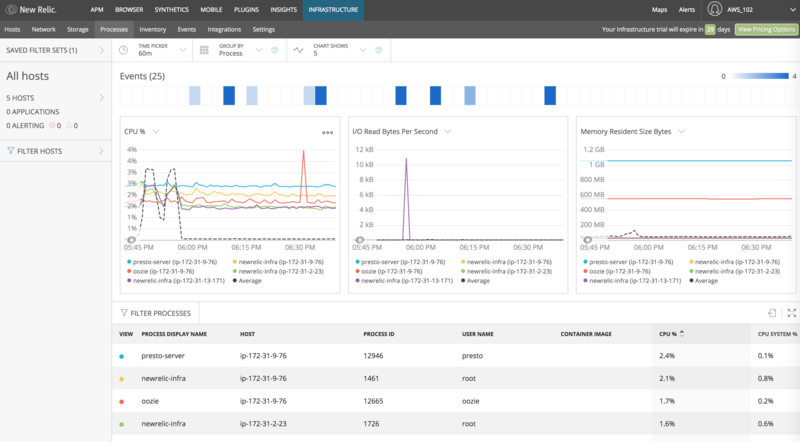Open the Plugins menu

[x=246, y=10]
